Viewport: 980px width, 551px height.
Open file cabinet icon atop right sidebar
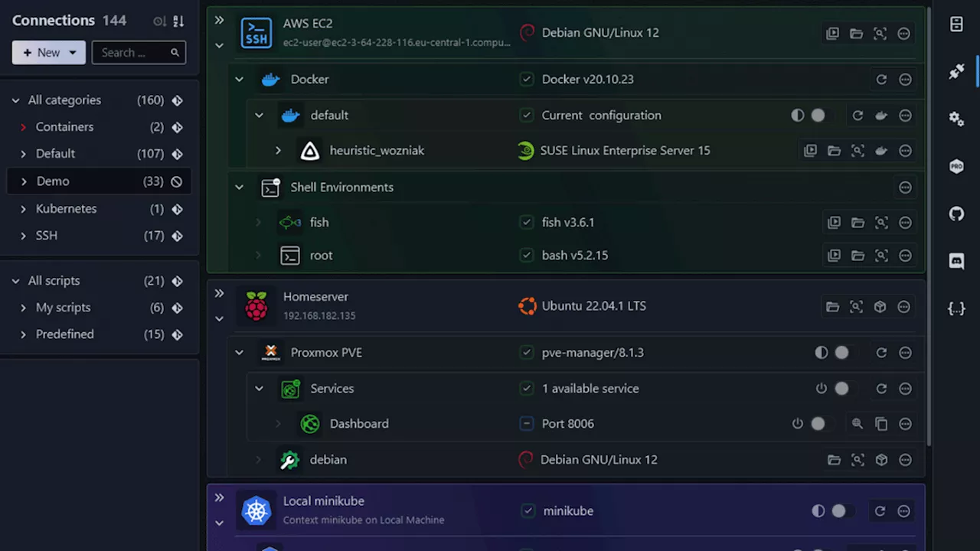pyautogui.click(x=956, y=24)
